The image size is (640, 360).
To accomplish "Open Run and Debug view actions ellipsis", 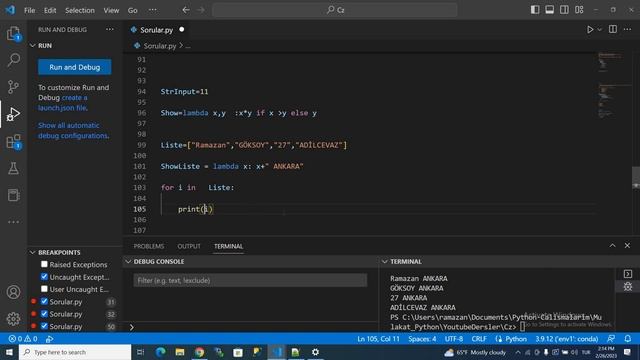I will tap(110, 29).
